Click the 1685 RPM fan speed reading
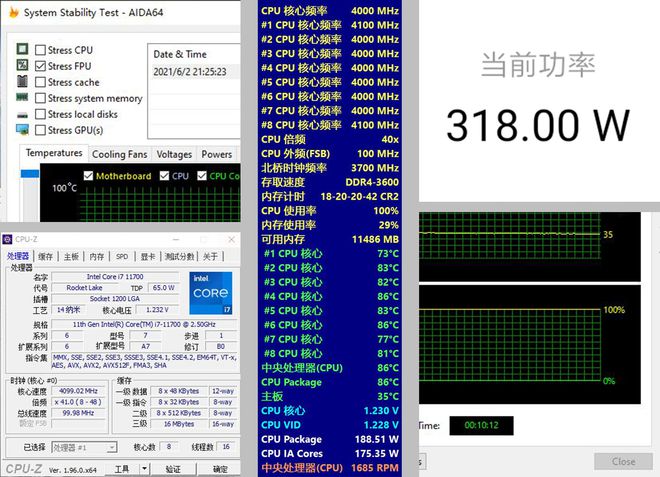 click(x=375, y=468)
